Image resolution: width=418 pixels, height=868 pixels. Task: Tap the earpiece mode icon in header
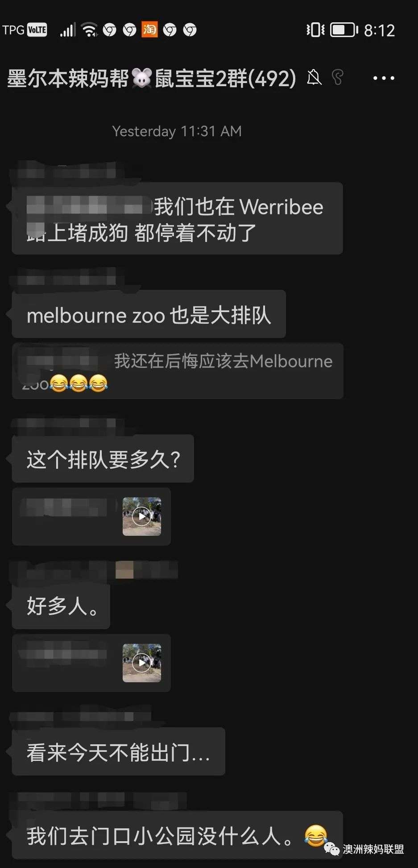click(338, 77)
